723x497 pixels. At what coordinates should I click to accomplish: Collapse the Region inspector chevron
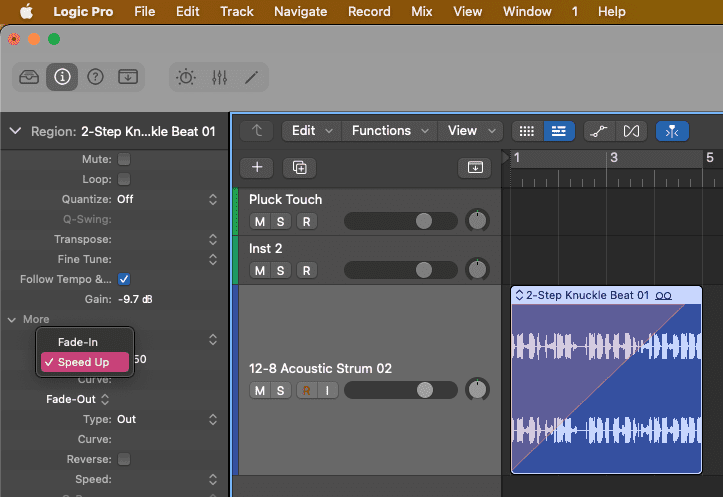pos(15,131)
